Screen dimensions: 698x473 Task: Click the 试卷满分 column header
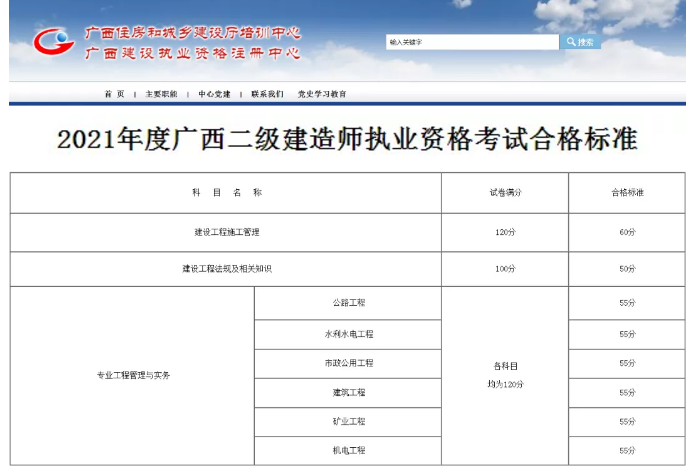pos(504,192)
